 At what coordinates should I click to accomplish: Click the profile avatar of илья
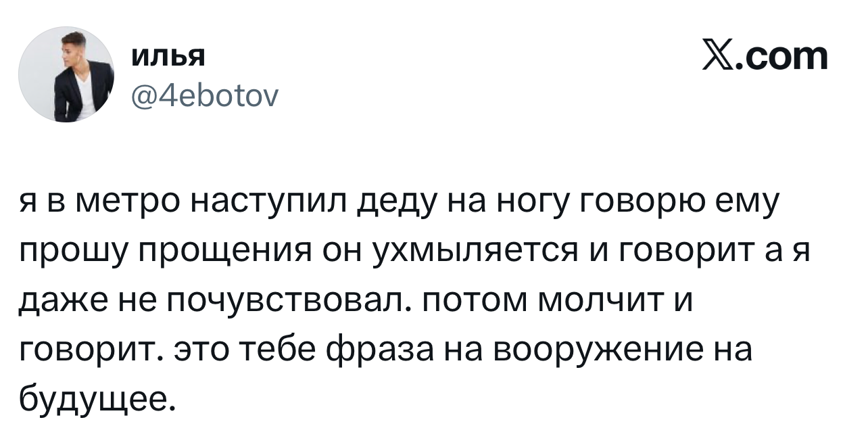[66, 74]
